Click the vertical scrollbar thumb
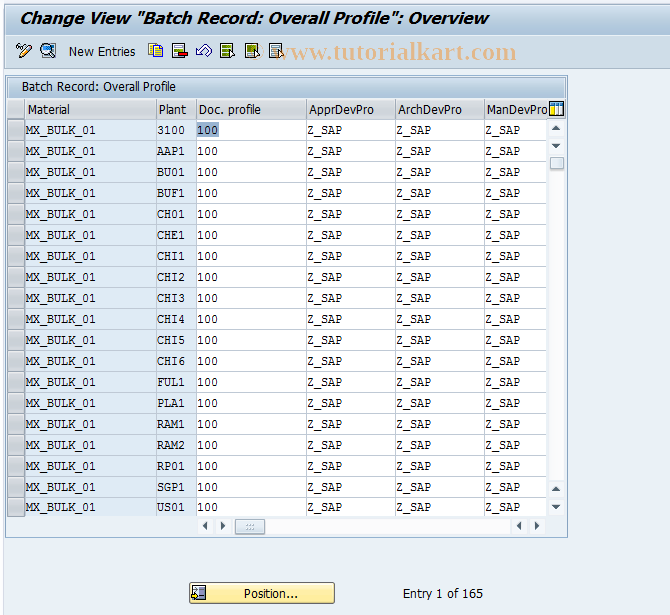Viewport: 670px width, 615px height. pos(556,163)
